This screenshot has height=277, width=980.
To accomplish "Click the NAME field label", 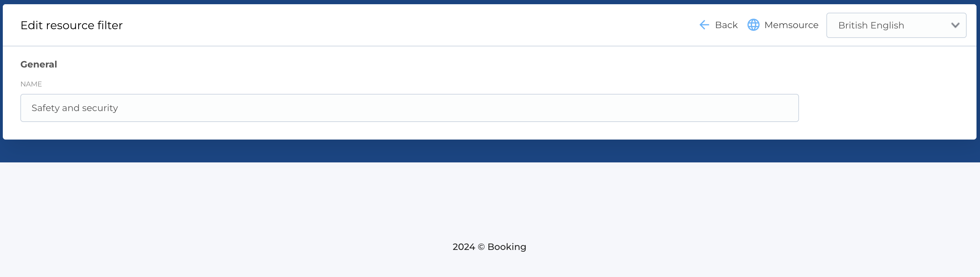I will (x=31, y=84).
